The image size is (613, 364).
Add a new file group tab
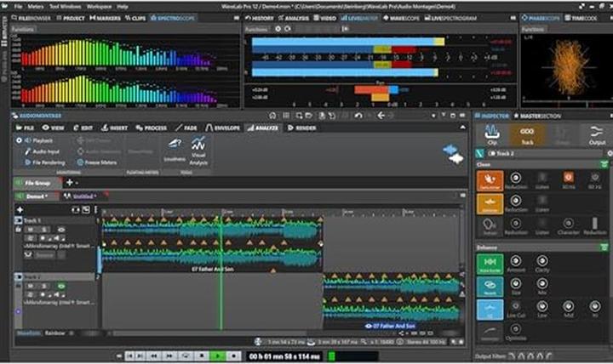70,182
